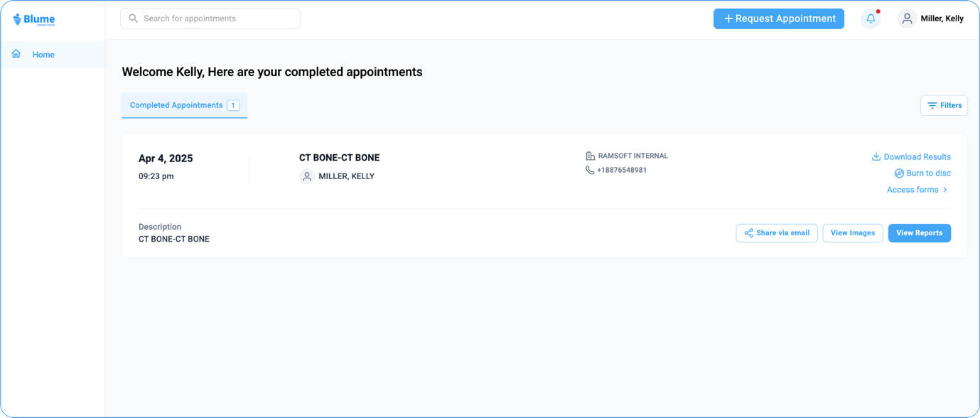Select the Completed Appointments tab
The width and height of the screenshot is (980, 418).
coord(184,105)
